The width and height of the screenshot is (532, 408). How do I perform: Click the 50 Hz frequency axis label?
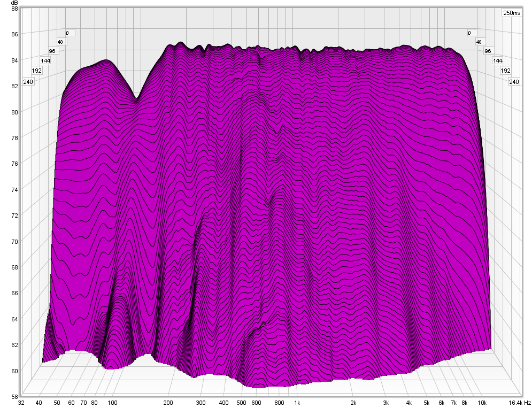coord(57,403)
